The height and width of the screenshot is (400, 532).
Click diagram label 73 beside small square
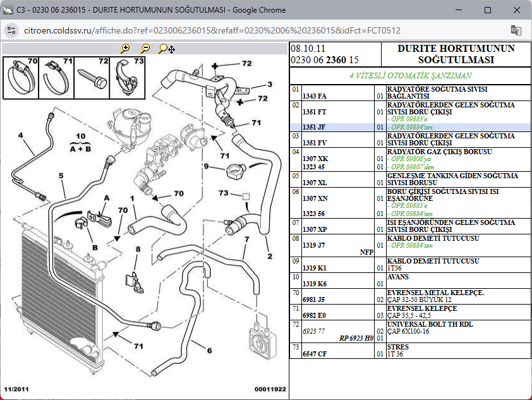point(223,193)
